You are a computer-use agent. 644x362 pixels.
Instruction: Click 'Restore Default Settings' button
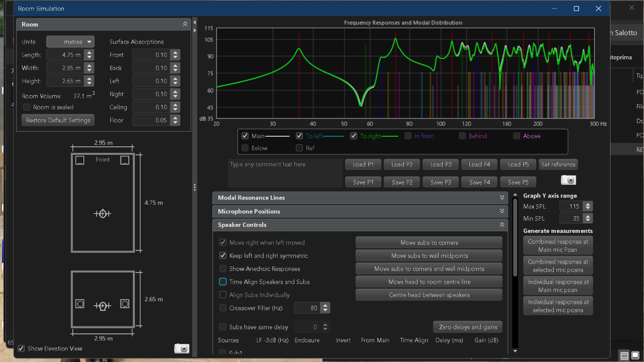point(58,120)
